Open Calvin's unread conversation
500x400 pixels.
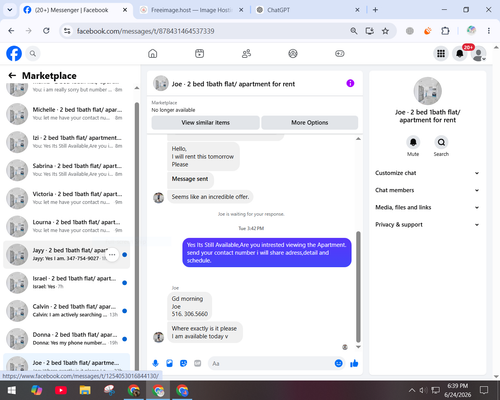click(x=67, y=310)
